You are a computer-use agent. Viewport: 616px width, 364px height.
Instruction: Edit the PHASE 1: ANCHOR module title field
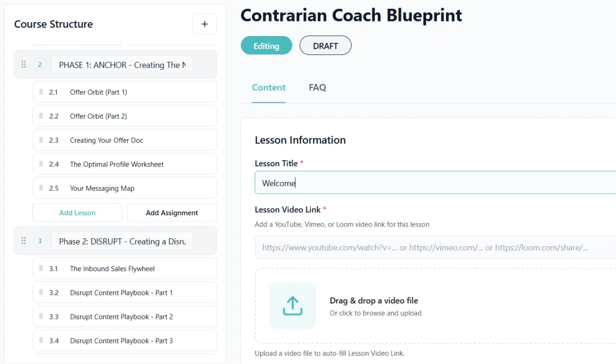tap(122, 65)
